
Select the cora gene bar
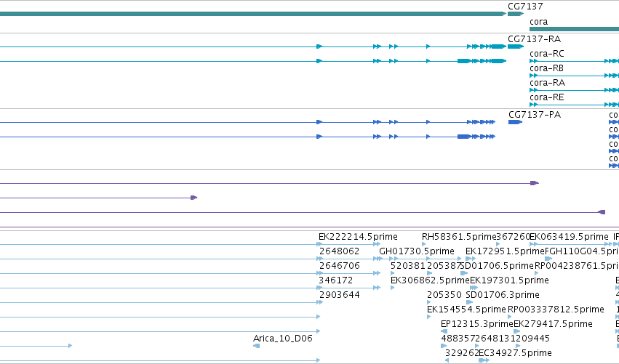click(574, 29)
